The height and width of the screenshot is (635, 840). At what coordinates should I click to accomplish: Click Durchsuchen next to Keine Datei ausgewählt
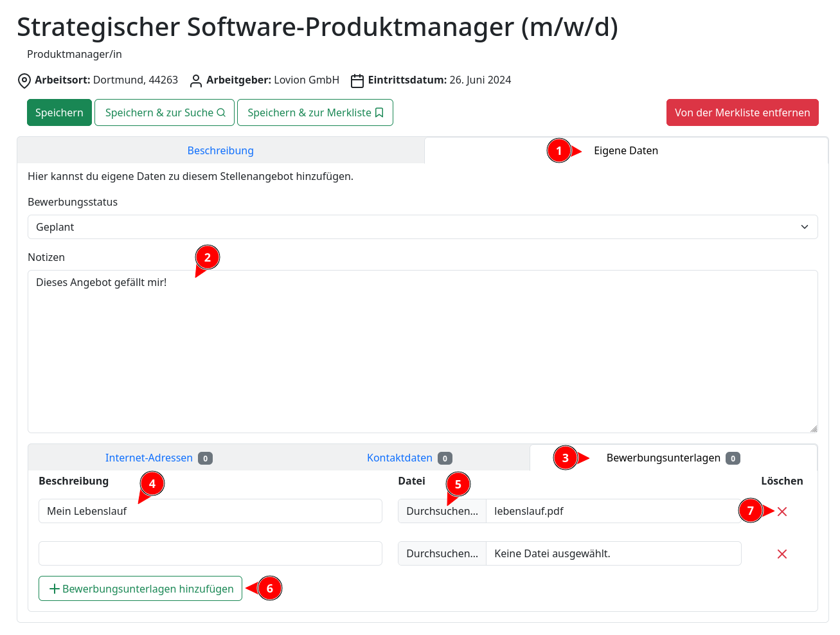coord(442,553)
